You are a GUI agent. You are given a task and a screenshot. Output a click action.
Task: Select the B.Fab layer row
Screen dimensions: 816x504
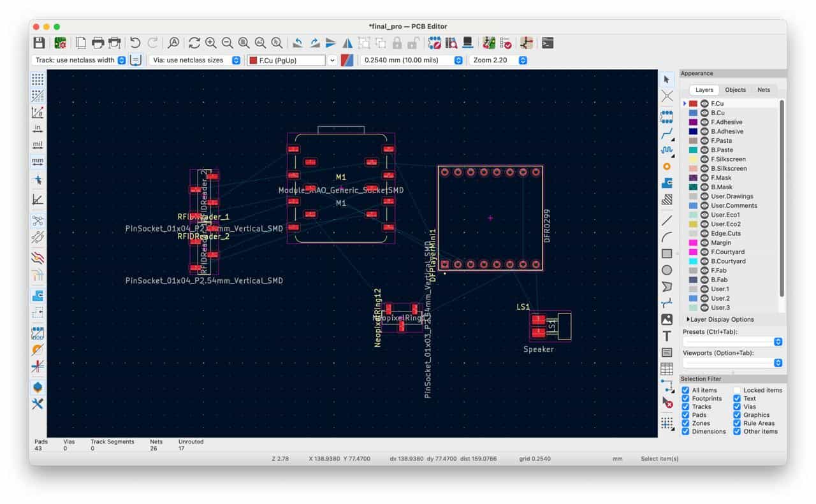pos(731,280)
